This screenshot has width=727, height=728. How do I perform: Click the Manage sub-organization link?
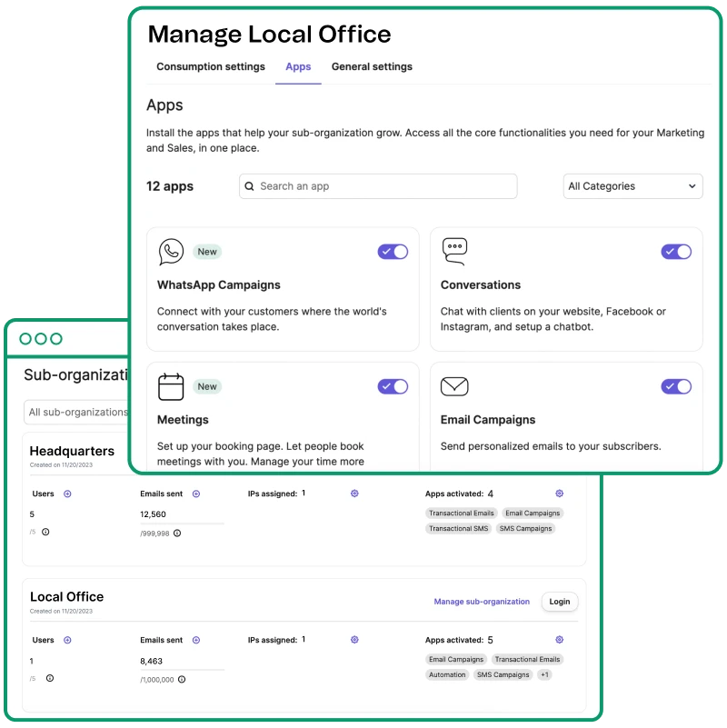(482, 602)
